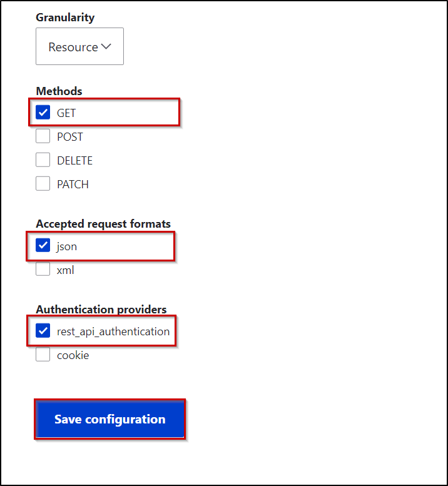Check the PATCH method box
This screenshot has height=486, width=448.
(43, 183)
